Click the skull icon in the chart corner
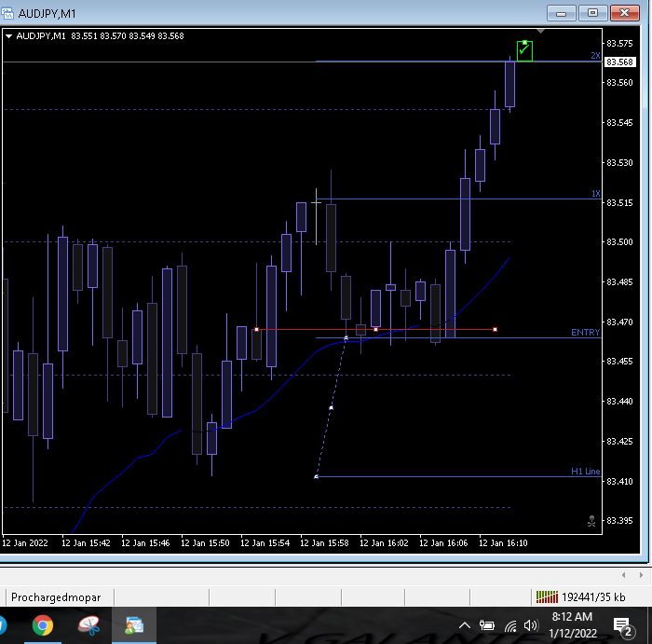 (591, 520)
